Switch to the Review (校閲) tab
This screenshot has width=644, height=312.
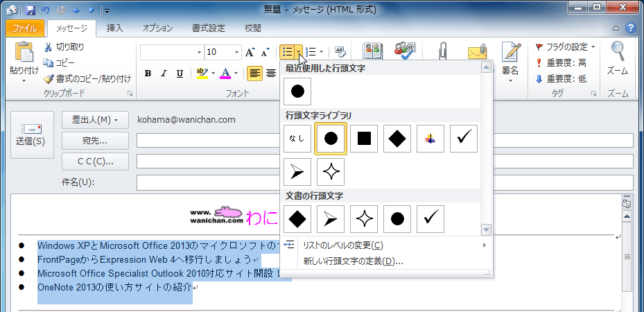click(252, 28)
